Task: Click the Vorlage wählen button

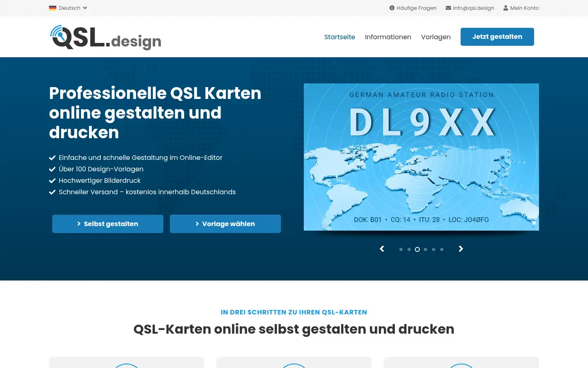Action: [225, 224]
